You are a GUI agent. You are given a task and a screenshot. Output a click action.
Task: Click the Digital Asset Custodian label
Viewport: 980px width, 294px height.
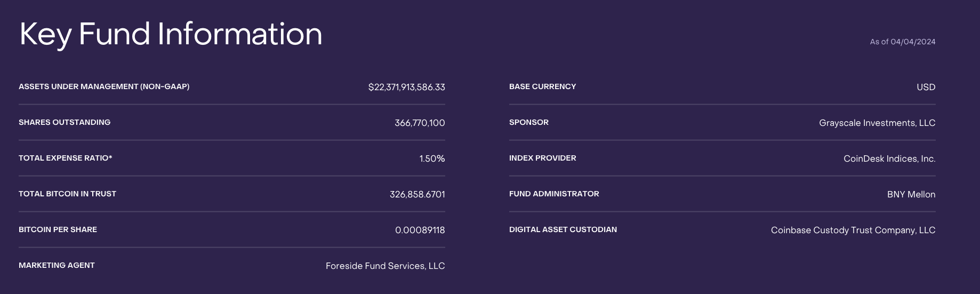(563, 229)
